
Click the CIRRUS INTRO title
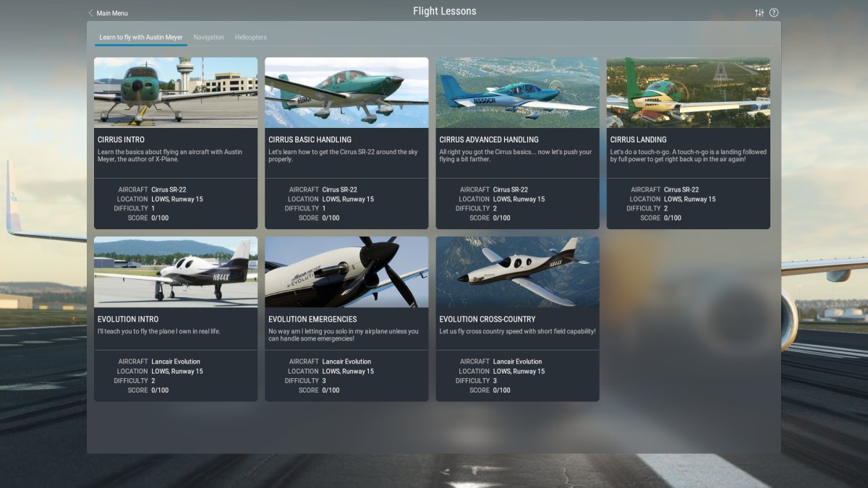[121, 140]
